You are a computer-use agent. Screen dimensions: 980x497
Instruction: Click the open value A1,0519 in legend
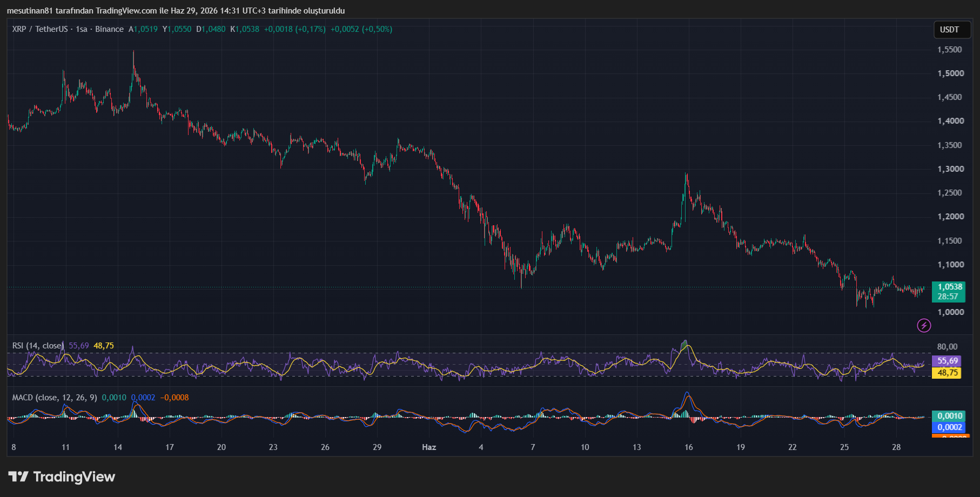click(x=143, y=29)
